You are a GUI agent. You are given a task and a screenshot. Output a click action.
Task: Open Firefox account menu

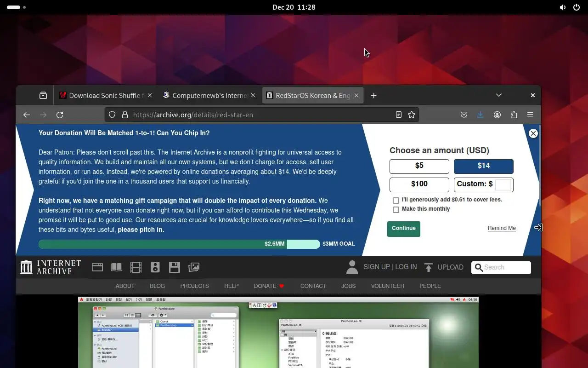tap(497, 115)
